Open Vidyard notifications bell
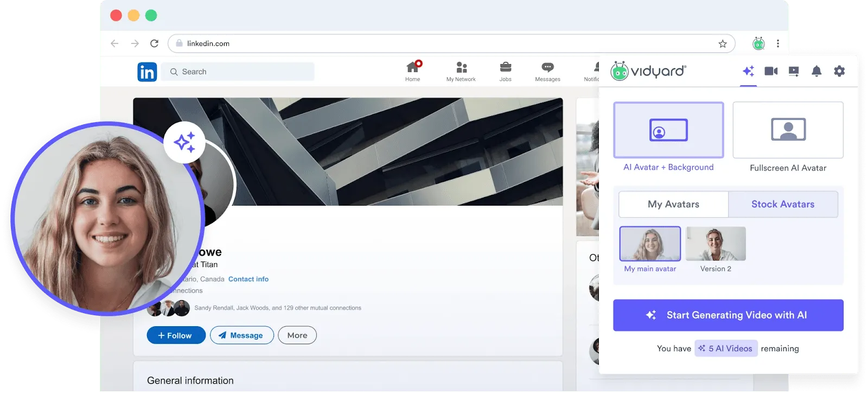Image resolution: width=868 pixels, height=394 pixels. 816,71
